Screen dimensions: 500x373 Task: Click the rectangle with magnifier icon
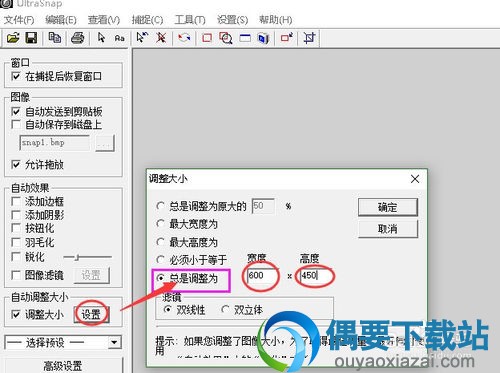click(x=226, y=38)
